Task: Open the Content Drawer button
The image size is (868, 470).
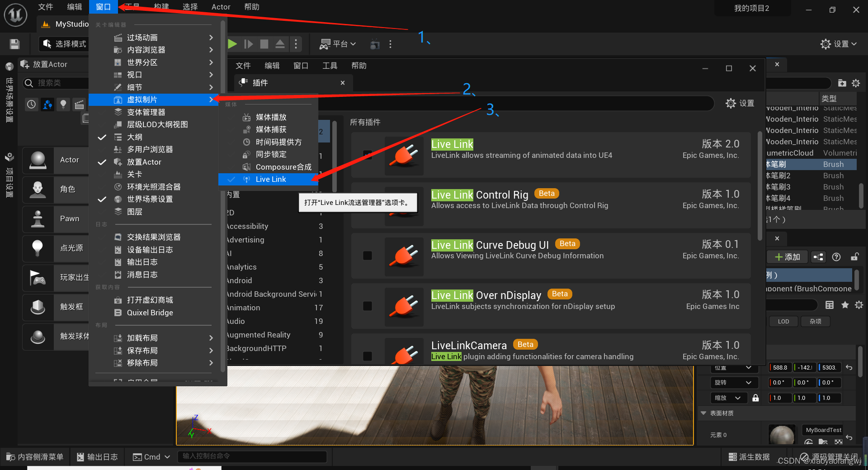Action: point(35,457)
